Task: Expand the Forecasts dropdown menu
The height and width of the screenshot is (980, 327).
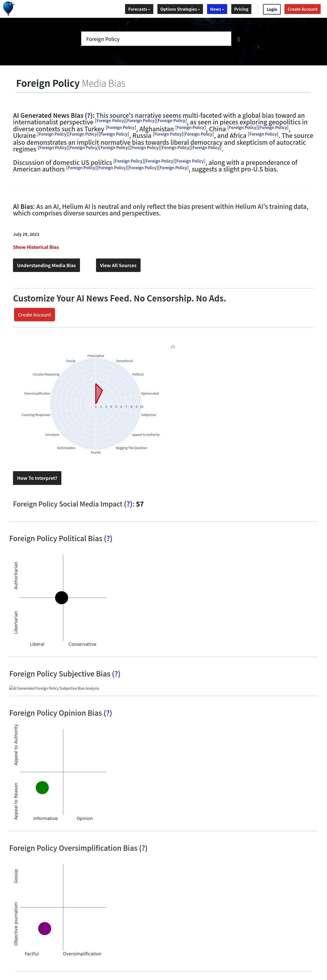Action: click(139, 9)
